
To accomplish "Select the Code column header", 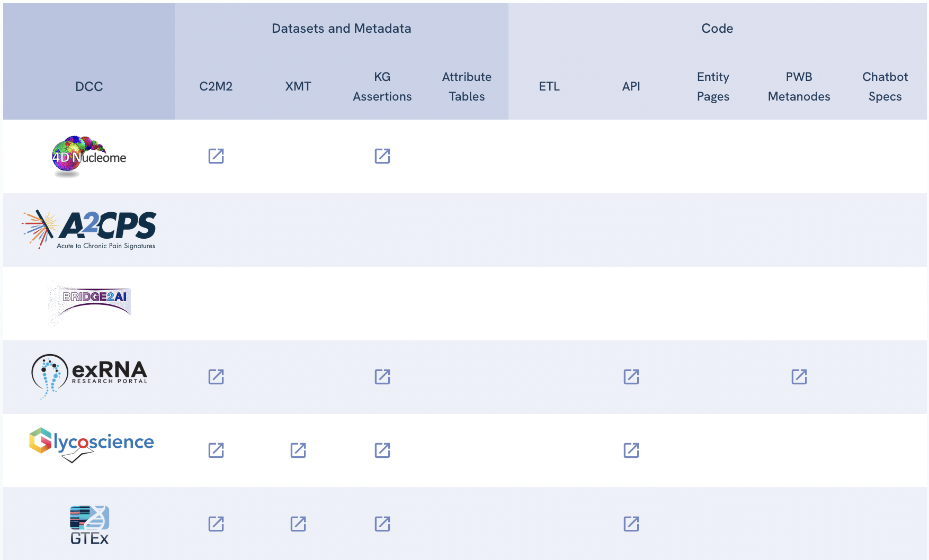I will [x=717, y=29].
